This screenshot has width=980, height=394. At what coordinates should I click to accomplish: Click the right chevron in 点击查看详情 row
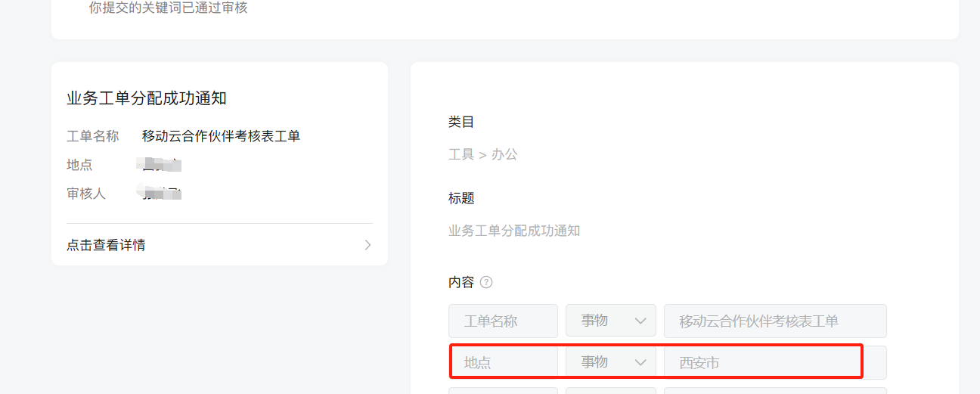pyautogui.click(x=367, y=245)
